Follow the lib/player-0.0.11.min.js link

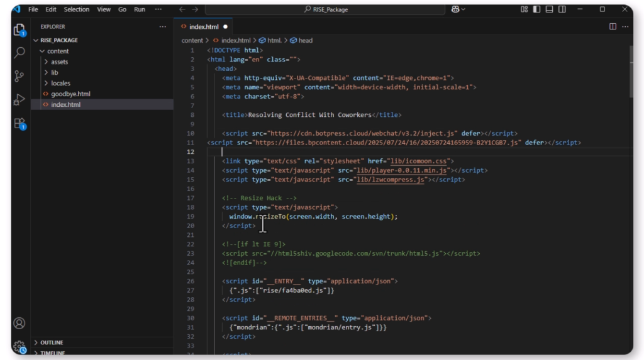[401, 170]
